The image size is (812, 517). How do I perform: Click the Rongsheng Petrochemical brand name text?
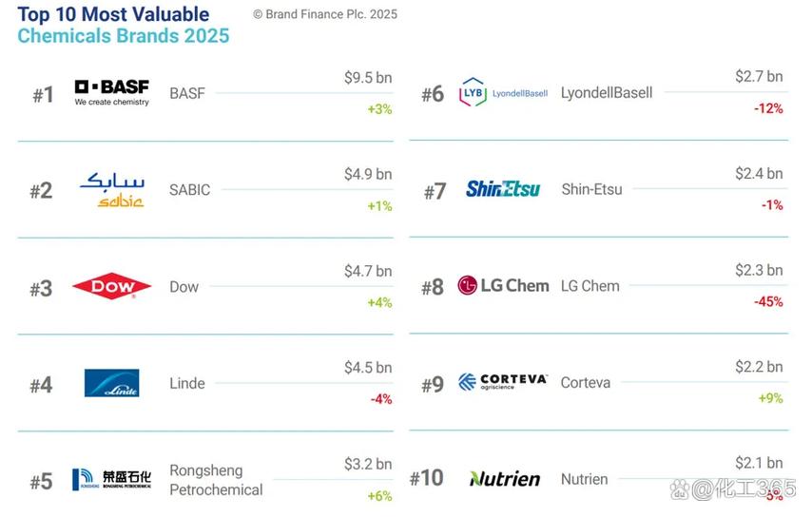tap(216, 480)
